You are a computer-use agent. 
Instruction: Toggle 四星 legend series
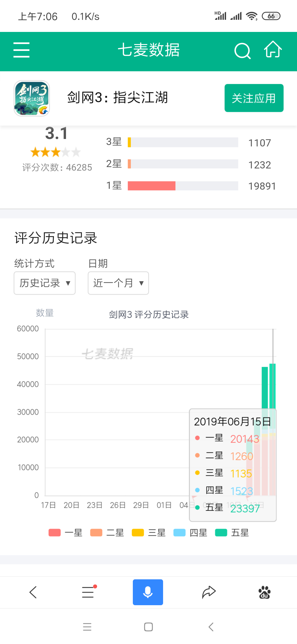pyautogui.click(x=190, y=533)
